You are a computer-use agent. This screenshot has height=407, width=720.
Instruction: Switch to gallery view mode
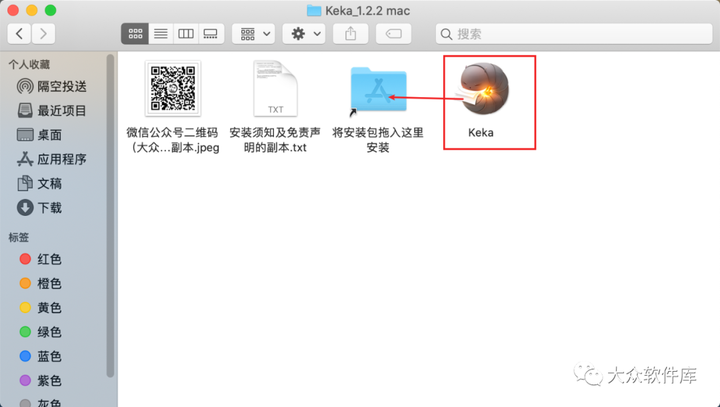(211, 34)
